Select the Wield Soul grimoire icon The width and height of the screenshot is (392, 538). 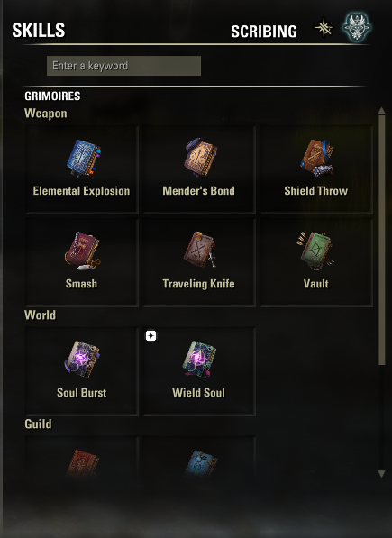[x=199, y=360]
